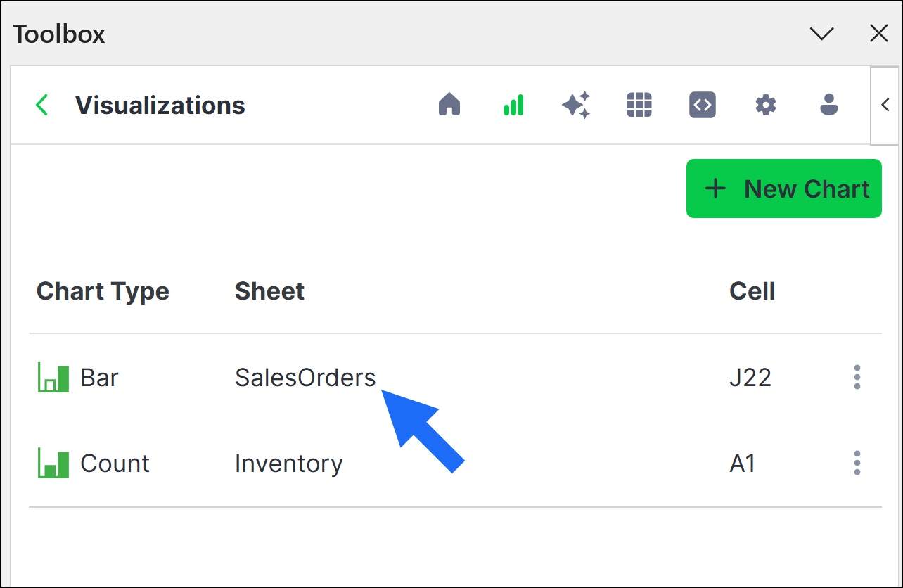903x588 pixels.
Task: Click the AI sparkles icon
Action: tap(576, 106)
